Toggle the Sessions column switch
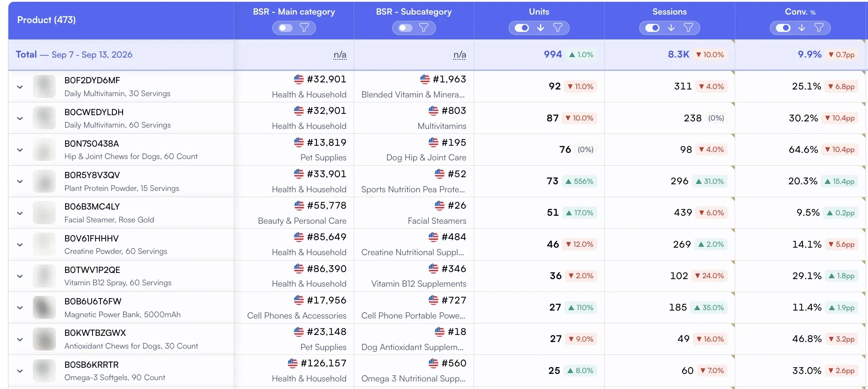The height and width of the screenshot is (389, 868). (652, 28)
